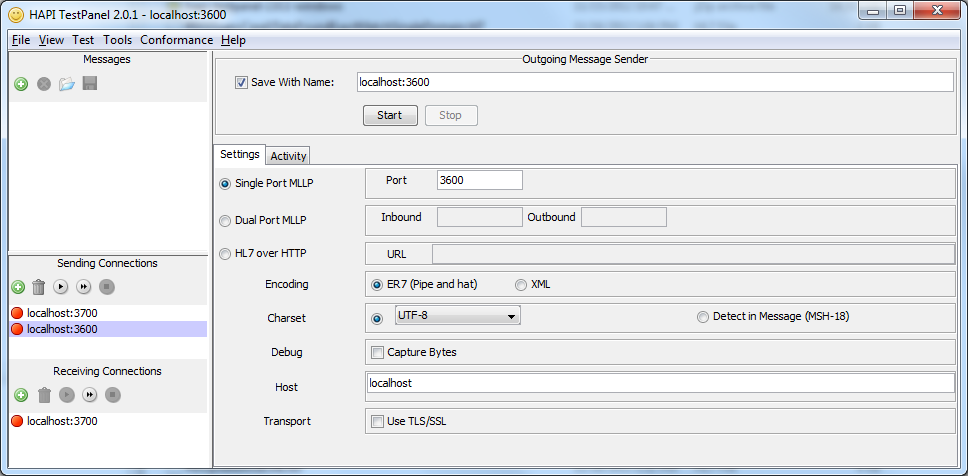Click the Stop button
Screen dimensions: 968x476
click(451, 115)
